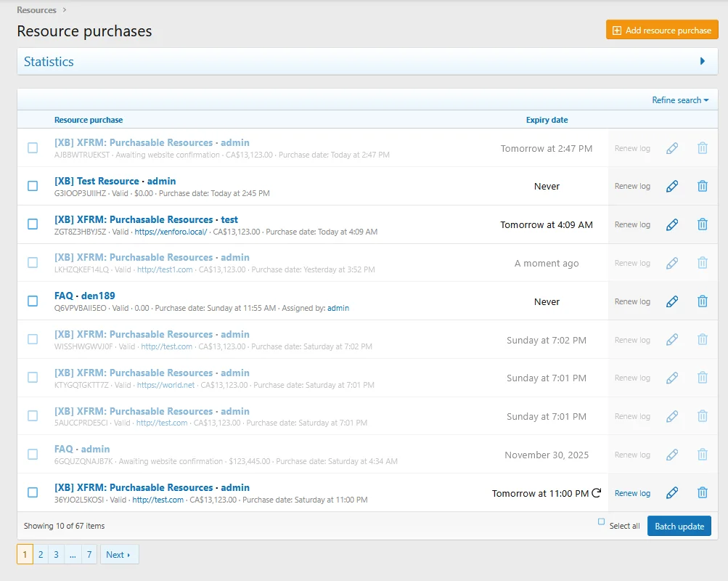
Task: Enable the Select all checkbox
Action: click(x=600, y=521)
